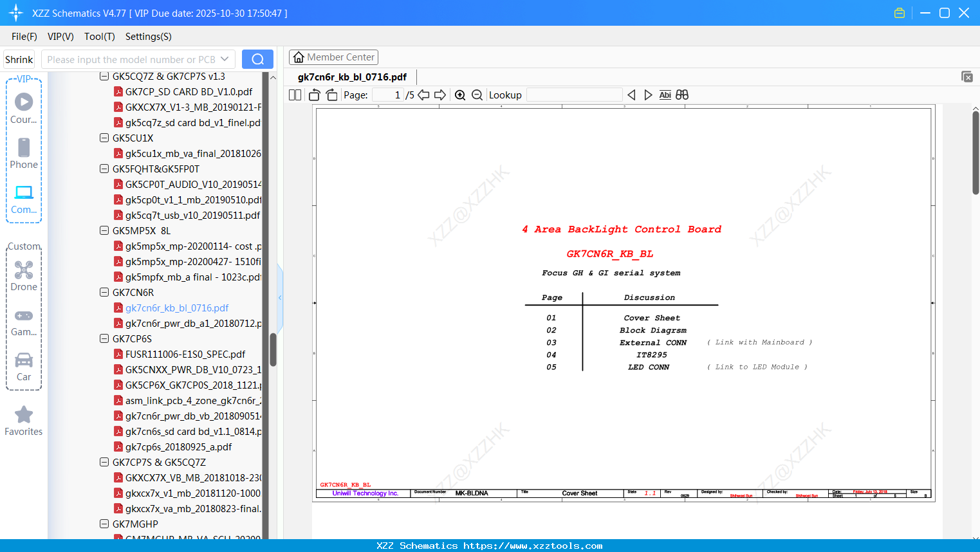Rotate the page clockwise
This screenshot has height=552, width=980.
331,95
